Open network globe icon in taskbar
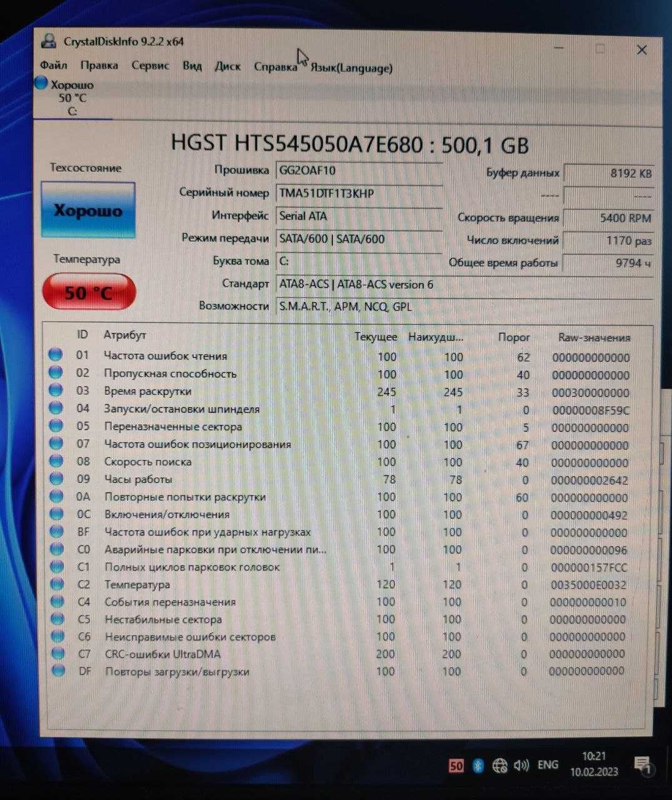Screen dimensions: 672x800 click(499, 765)
